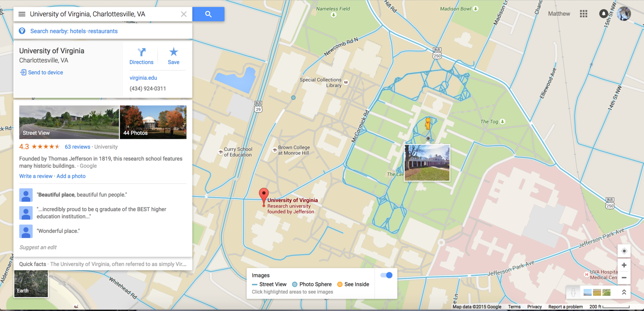This screenshot has width=644, height=311.
Task: Click the orange Pegman on the map
Action: (x=428, y=123)
